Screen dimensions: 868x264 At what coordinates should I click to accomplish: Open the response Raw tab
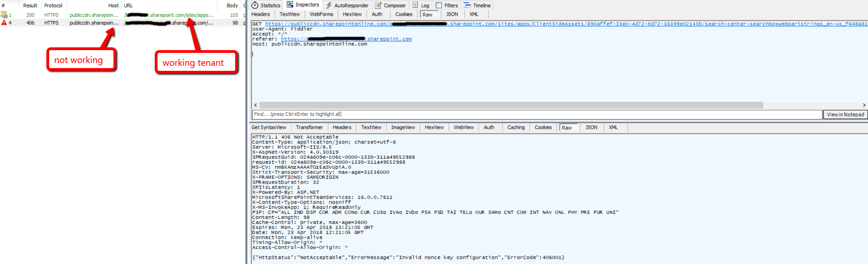[x=567, y=128]
